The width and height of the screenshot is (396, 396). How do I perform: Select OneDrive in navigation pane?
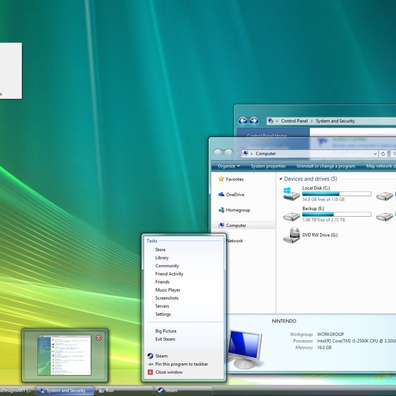(235, 195)
